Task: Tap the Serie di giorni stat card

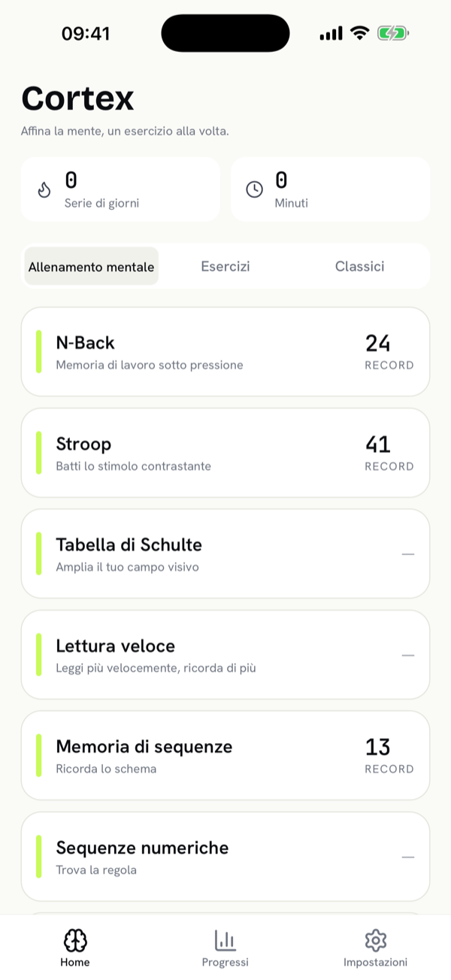Action: (x=120, y=190)
